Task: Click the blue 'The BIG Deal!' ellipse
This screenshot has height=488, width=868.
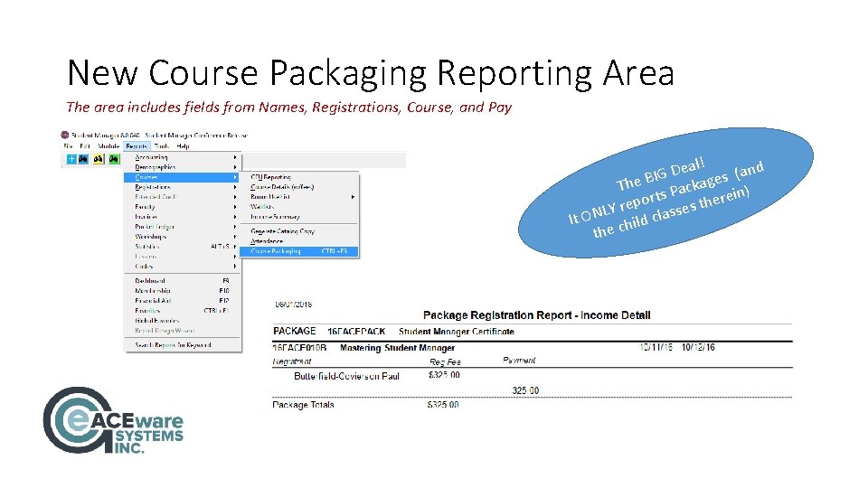Action: 665,193
